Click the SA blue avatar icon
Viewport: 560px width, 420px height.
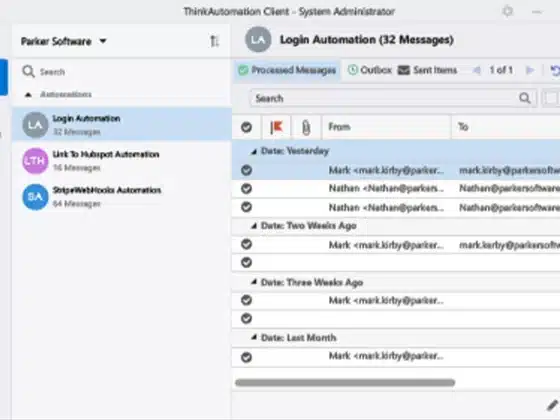35,197
